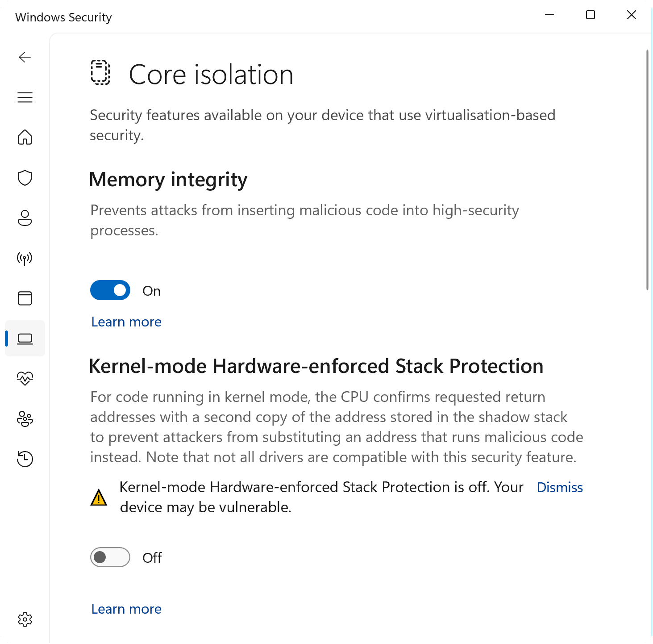Minimize the Windows Security window
This screenshot has height=644, width=653.
tap(549, 15)
